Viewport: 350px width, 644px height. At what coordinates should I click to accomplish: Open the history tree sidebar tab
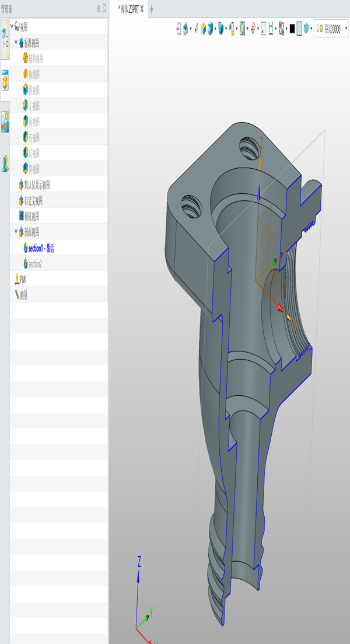5,38
